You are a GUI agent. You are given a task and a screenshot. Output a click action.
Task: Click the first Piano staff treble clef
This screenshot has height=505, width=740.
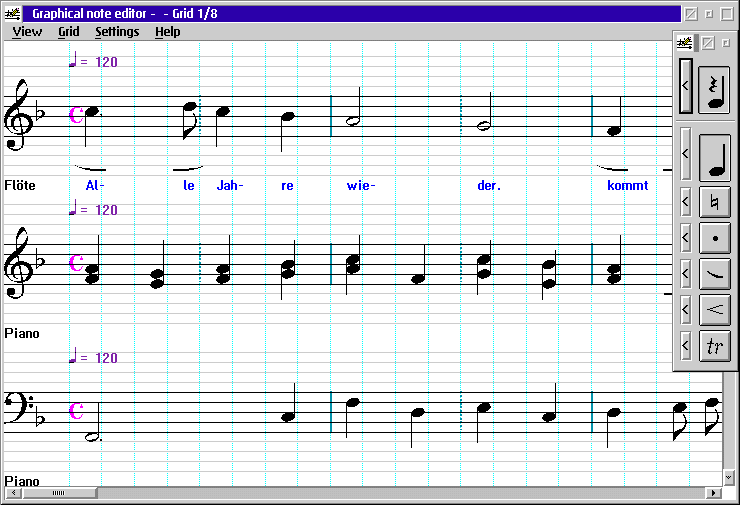tap(19, 263)
